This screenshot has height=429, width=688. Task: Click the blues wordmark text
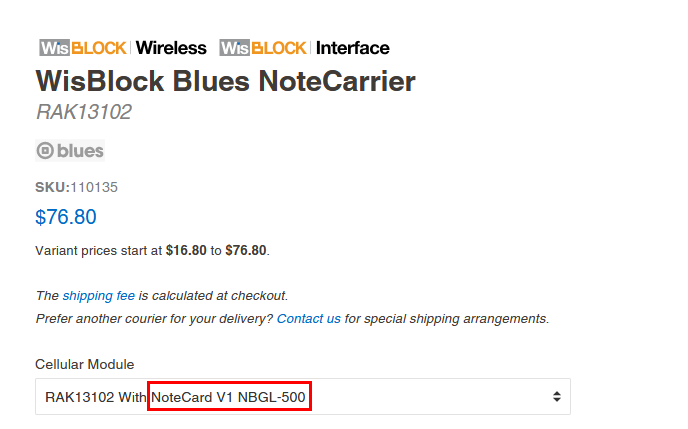point(80,151)
